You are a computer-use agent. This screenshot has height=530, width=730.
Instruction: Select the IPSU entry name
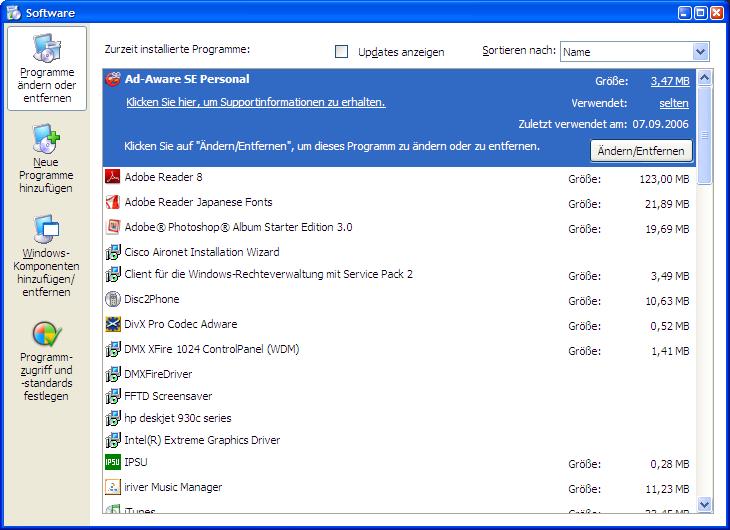tap(136, 462)
